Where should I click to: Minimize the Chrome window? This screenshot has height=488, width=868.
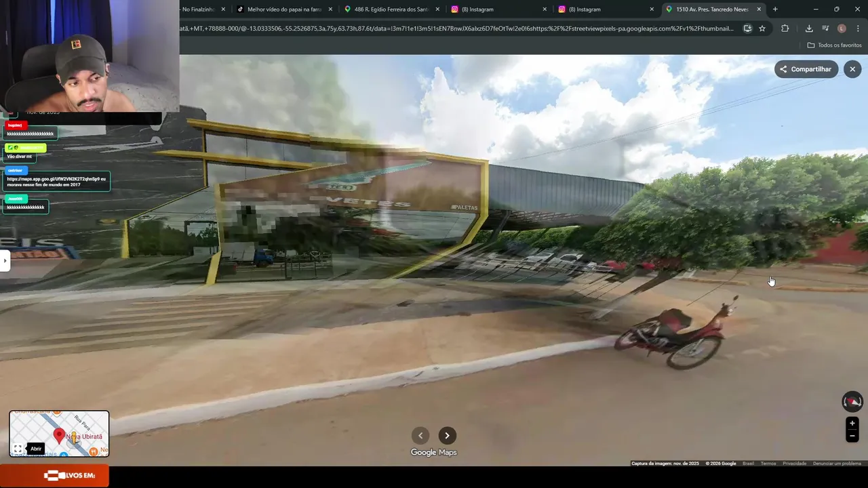(816, 9)
